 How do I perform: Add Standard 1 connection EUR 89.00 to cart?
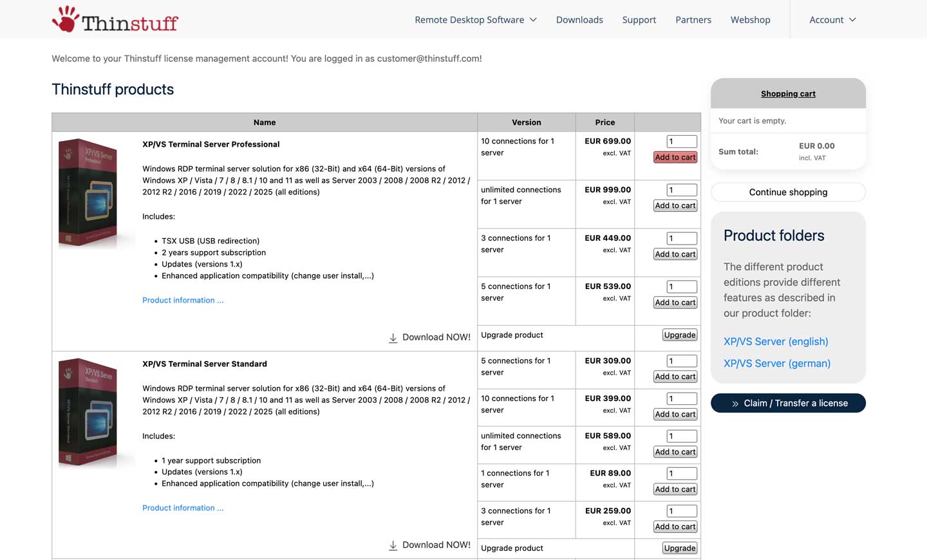coord(675,489)
